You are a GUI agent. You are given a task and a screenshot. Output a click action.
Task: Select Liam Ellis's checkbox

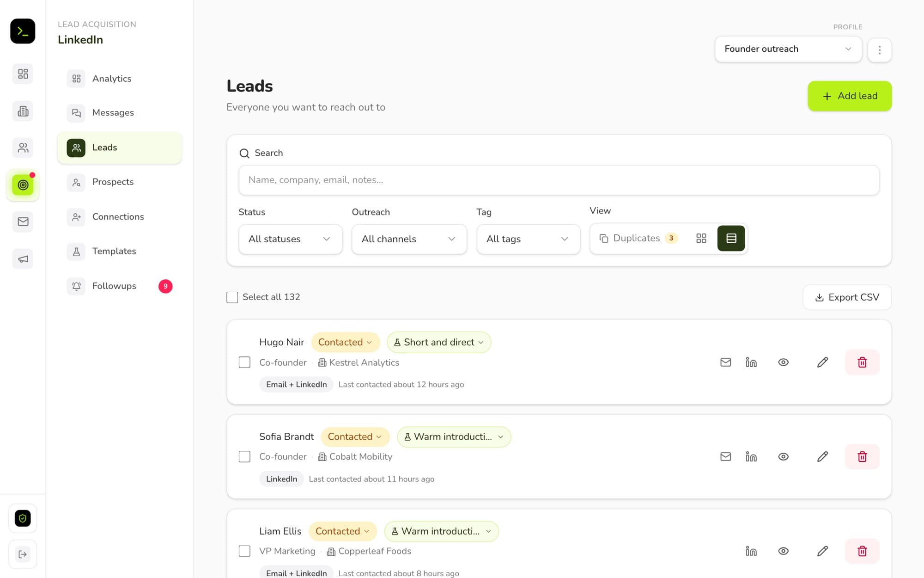[x=244, y=551]
